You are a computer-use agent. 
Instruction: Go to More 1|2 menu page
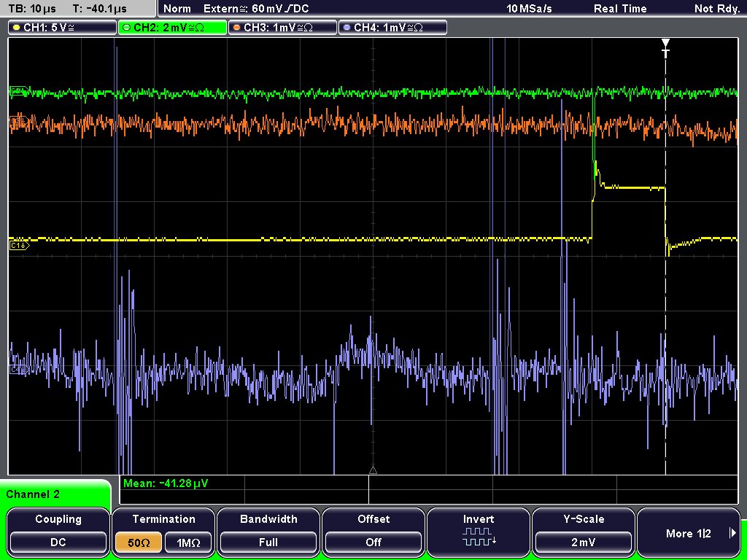(x=689, y=533)
